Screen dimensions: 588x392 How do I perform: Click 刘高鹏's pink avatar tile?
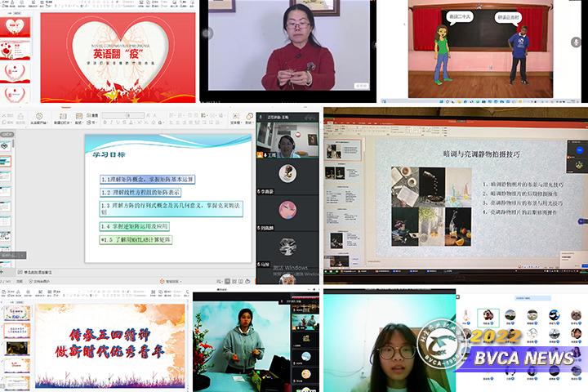pyautogui.click(x=287, y=209)
